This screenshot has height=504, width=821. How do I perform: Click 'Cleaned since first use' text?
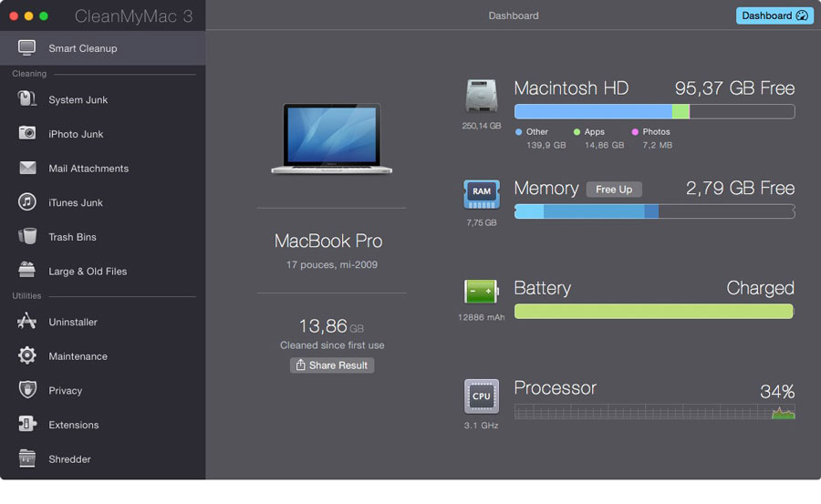pos(332,345)
